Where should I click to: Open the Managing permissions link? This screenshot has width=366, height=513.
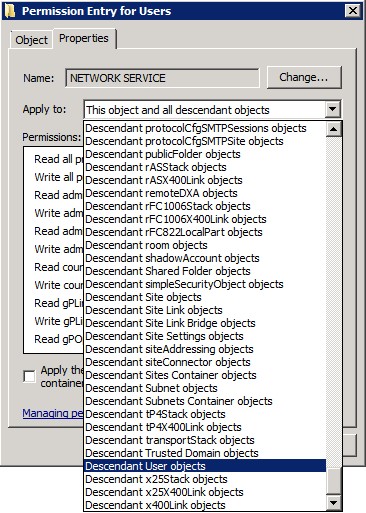click(53, 413)
